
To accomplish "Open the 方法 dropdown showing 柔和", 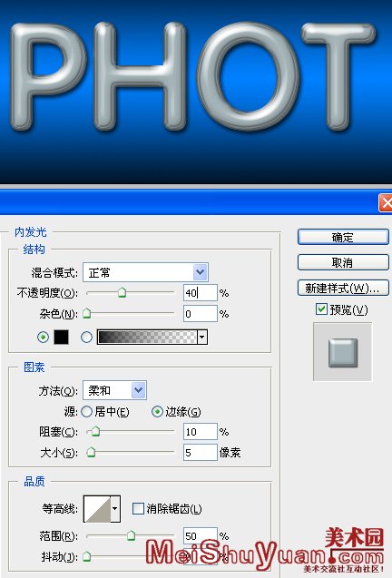I will pyautogui.click(x=114, y=390).
